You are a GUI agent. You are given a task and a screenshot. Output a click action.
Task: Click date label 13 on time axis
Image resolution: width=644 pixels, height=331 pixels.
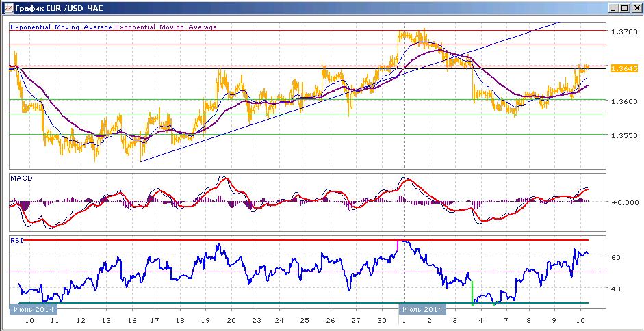tap(105, 320)
